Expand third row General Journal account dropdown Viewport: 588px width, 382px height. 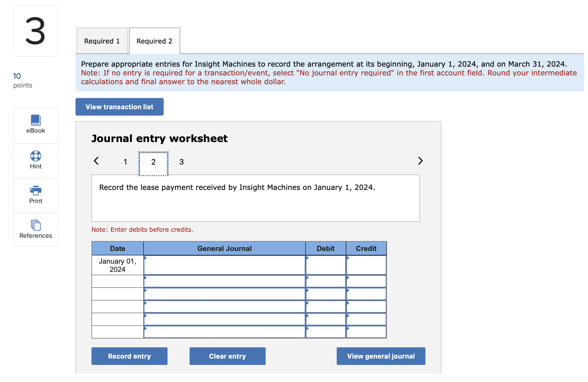click(224, 294)
